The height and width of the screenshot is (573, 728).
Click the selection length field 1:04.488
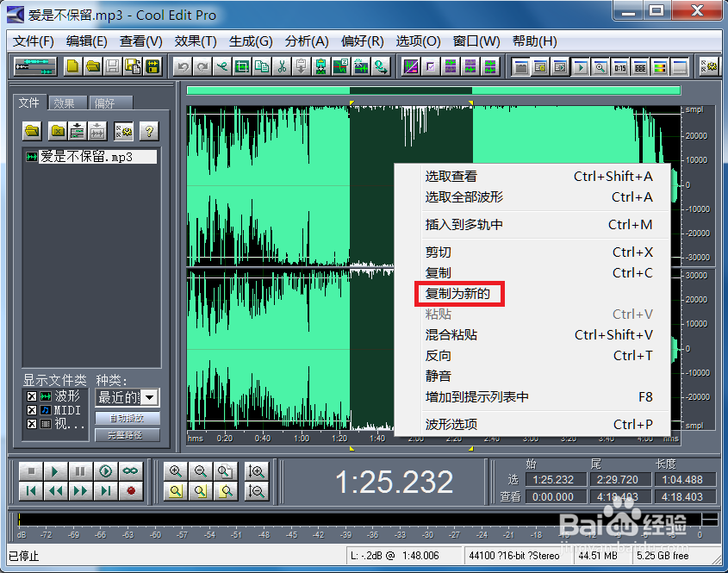(683, 480)
